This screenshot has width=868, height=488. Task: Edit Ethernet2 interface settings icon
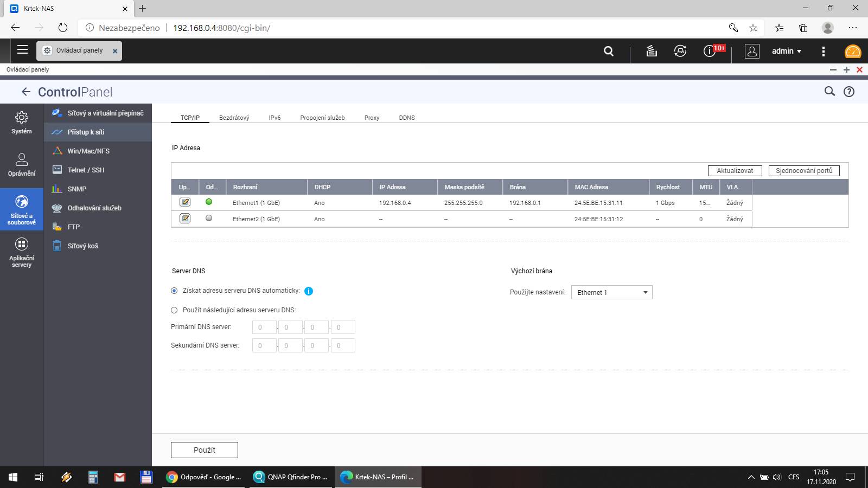tap(185, 219)
